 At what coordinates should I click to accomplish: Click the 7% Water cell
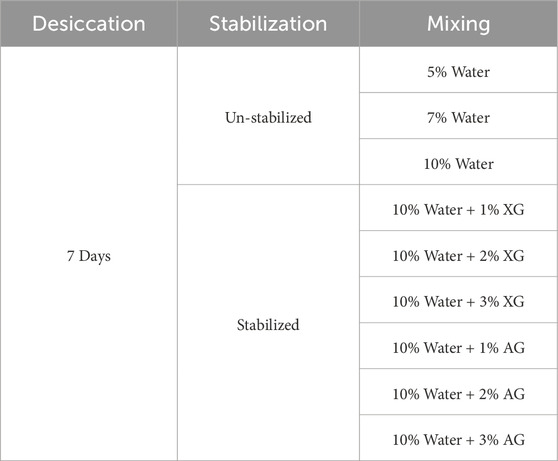coord(458,116)
